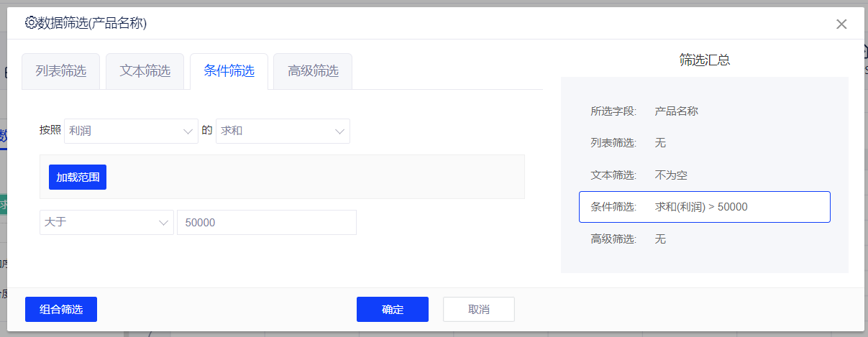
Task: Click the 50000 value input field
Action: coord(266,223)
